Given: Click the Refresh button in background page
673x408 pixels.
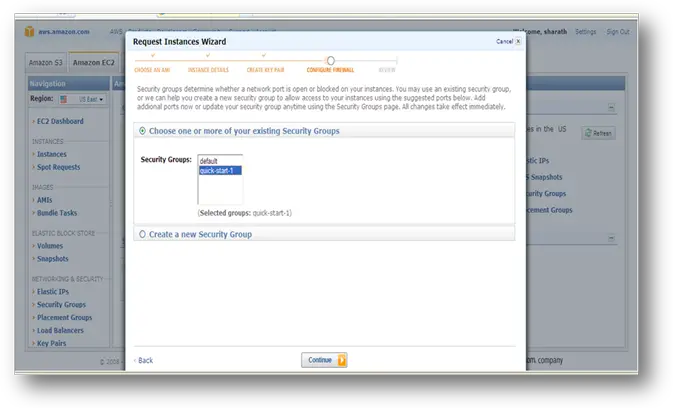Looking at the screenshot, I should [x=598, y=133].
